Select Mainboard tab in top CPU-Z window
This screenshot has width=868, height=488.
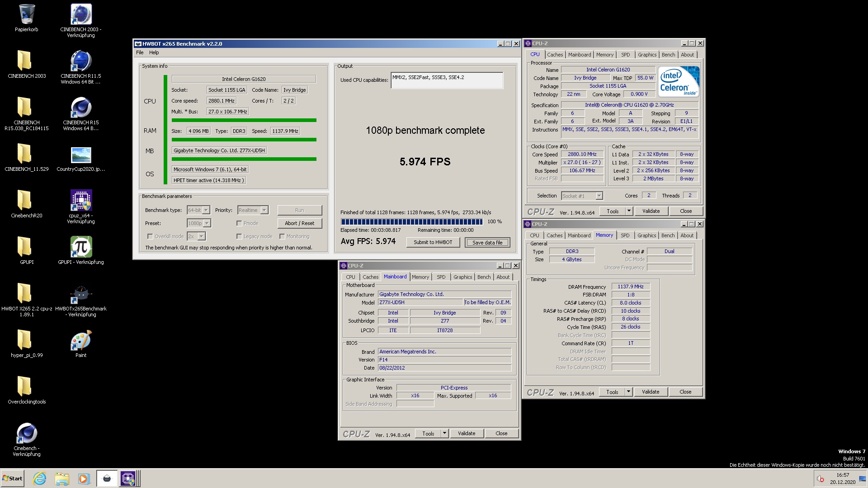[x=580, y=55]
